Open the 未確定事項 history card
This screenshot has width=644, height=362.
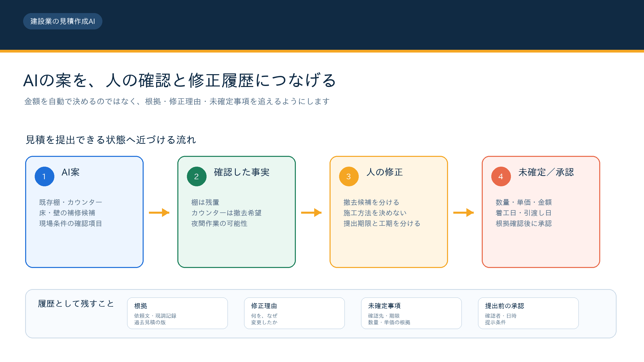coord(411,313)
